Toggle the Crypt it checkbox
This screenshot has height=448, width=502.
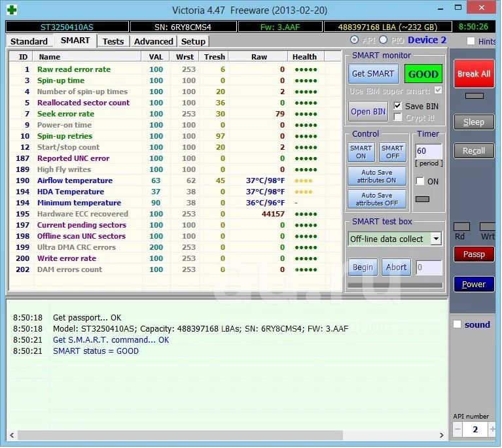(x=397, y=118)
